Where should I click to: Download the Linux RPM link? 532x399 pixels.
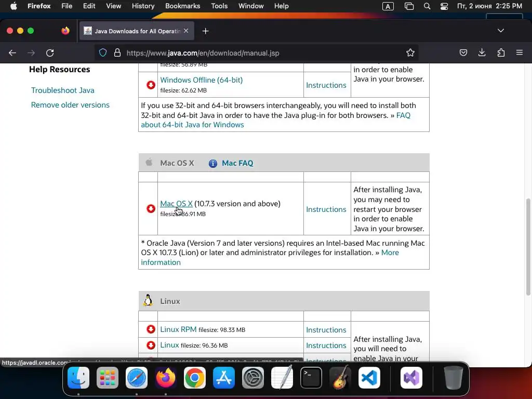[178, 329]
